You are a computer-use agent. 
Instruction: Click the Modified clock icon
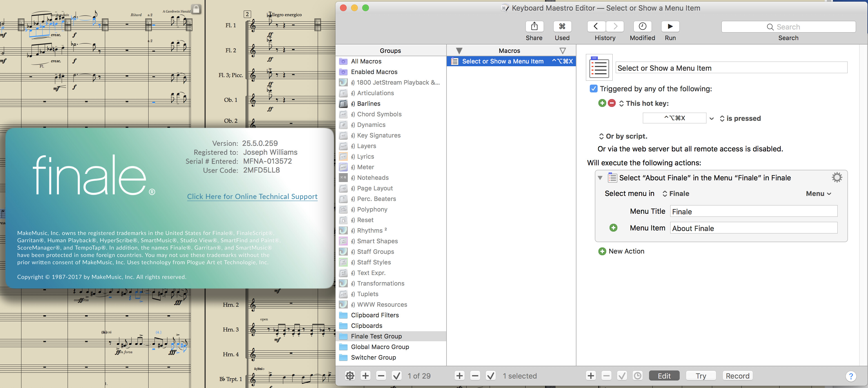[x=642, y=26]
